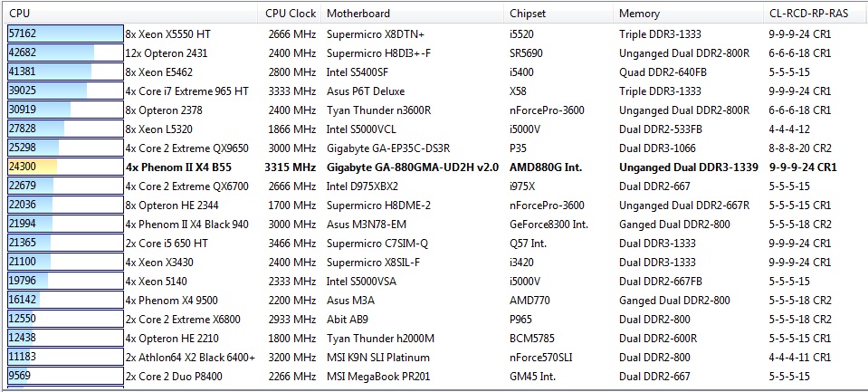Select the nForce570SLI chipset cell
Screen dimensions: 868x392
[x=541, y=357]
